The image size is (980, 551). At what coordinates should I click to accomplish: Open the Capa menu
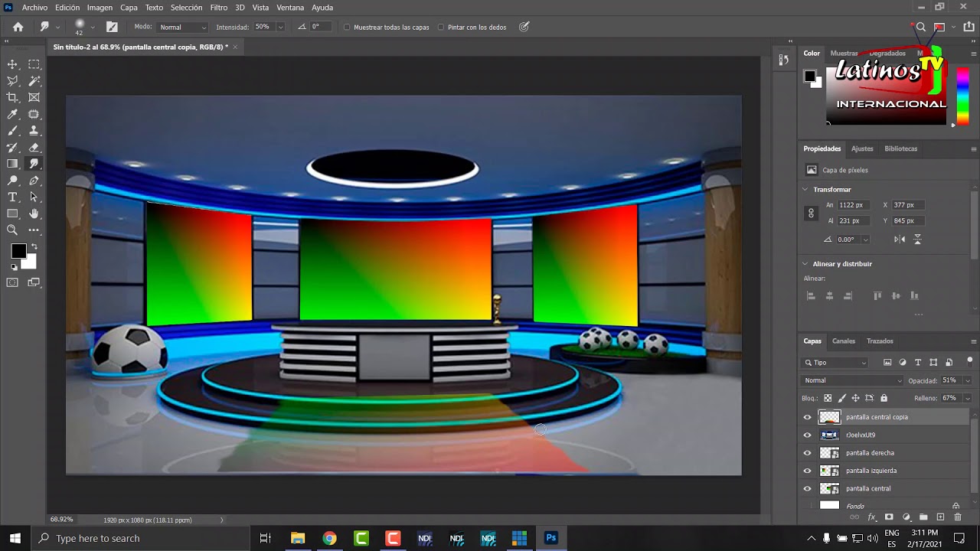129,8
